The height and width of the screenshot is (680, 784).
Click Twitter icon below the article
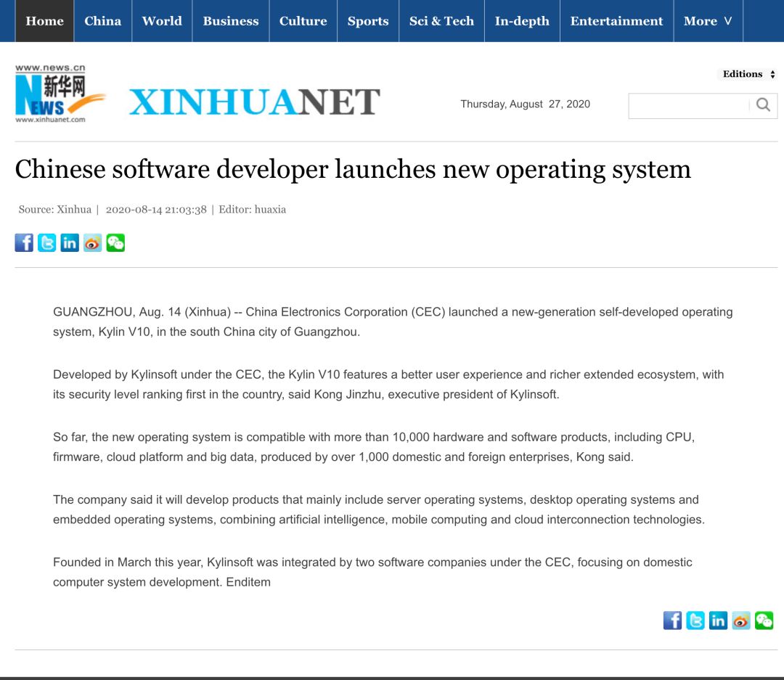(x=695, y=620)
